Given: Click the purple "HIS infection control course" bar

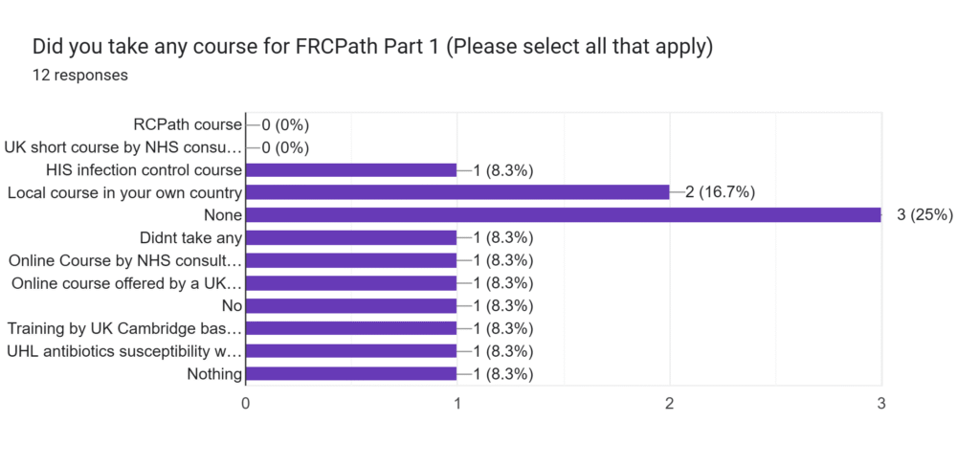Looking at the screenshot, I should (351, 170).
